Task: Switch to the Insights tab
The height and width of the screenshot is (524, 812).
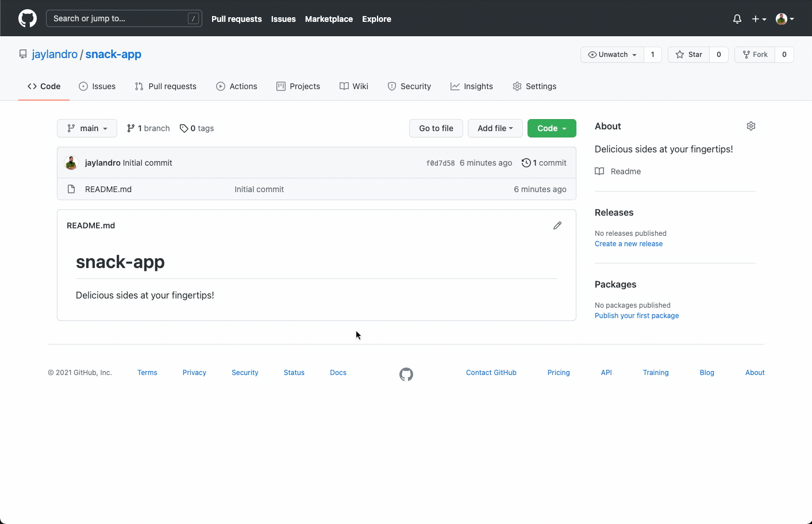Action: click(x=472, y=86)
